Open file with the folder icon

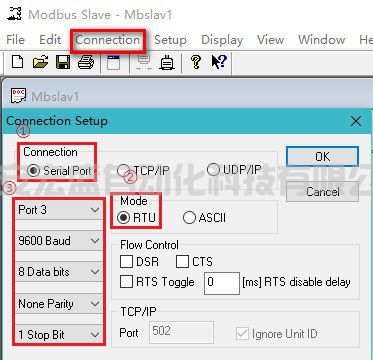pos(40,62)
